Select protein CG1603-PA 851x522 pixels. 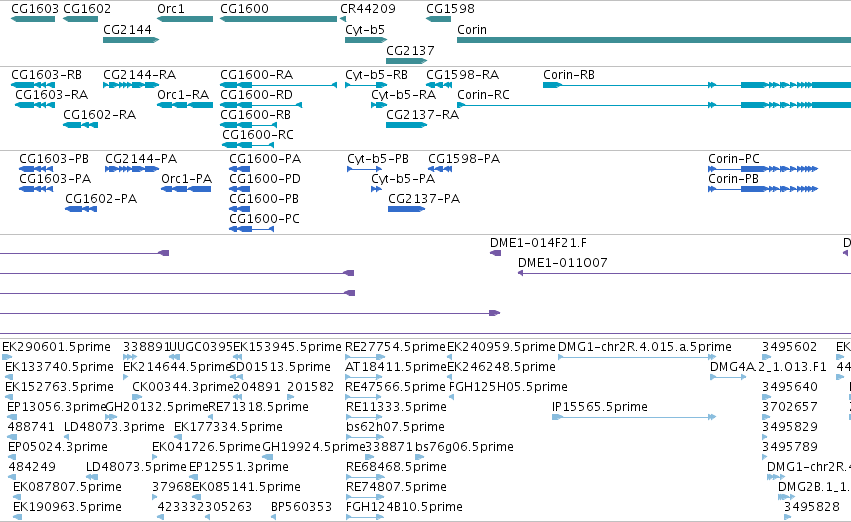tap(36, 189)
